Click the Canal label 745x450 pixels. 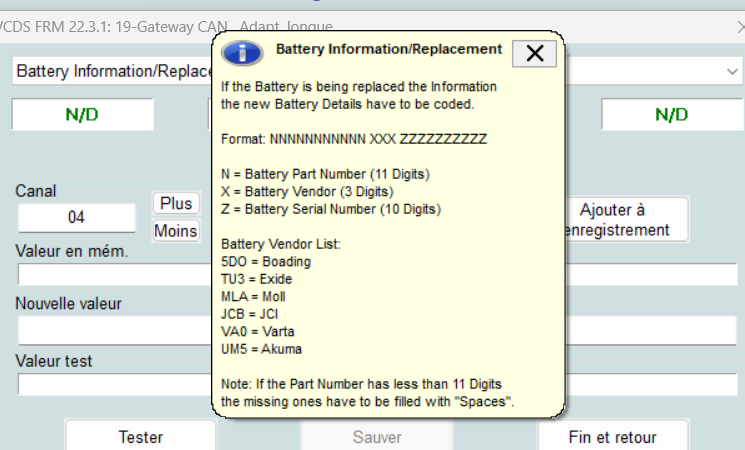point(36,191)
